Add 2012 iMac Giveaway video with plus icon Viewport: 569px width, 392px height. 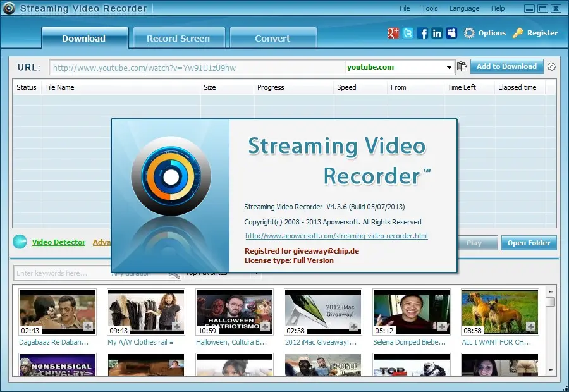354,326
